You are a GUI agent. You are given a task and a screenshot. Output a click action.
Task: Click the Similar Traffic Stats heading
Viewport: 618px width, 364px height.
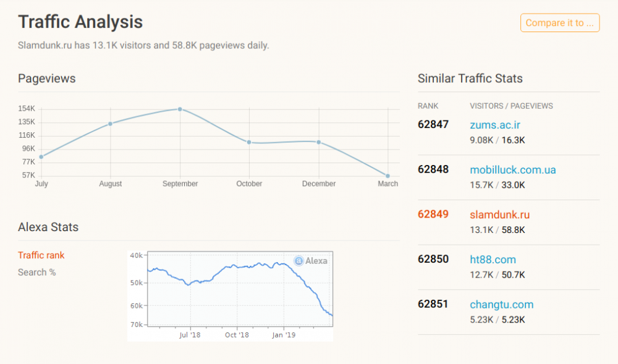[x=470, y=78]
